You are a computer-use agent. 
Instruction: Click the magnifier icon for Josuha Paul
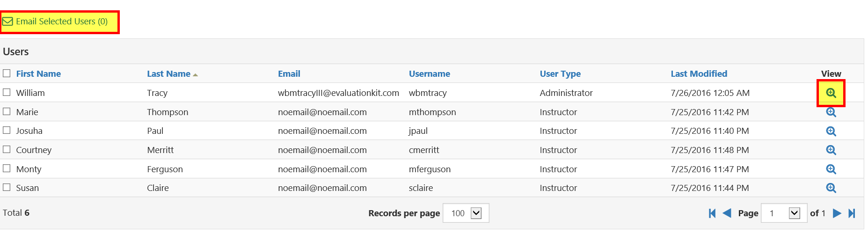tap(831, 131)
